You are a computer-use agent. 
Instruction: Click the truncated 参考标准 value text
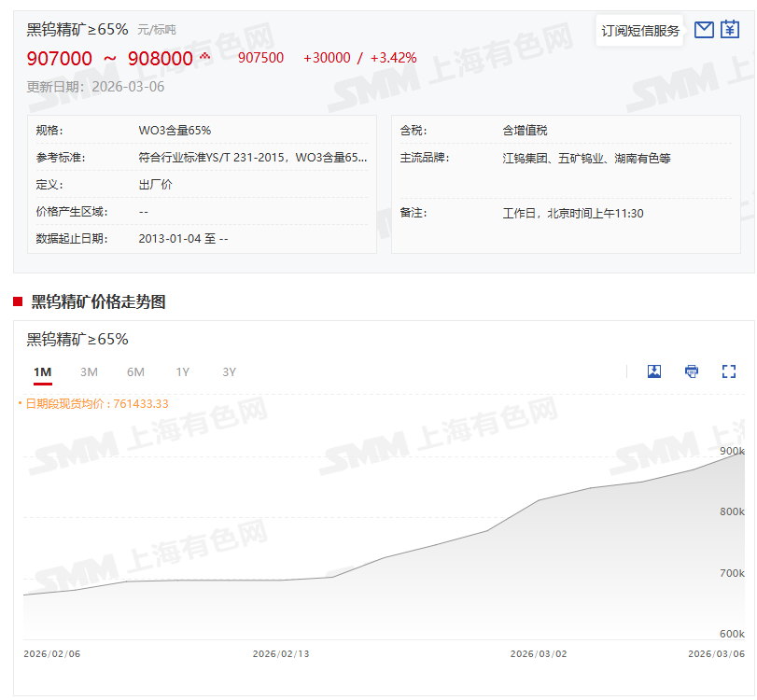252,158
